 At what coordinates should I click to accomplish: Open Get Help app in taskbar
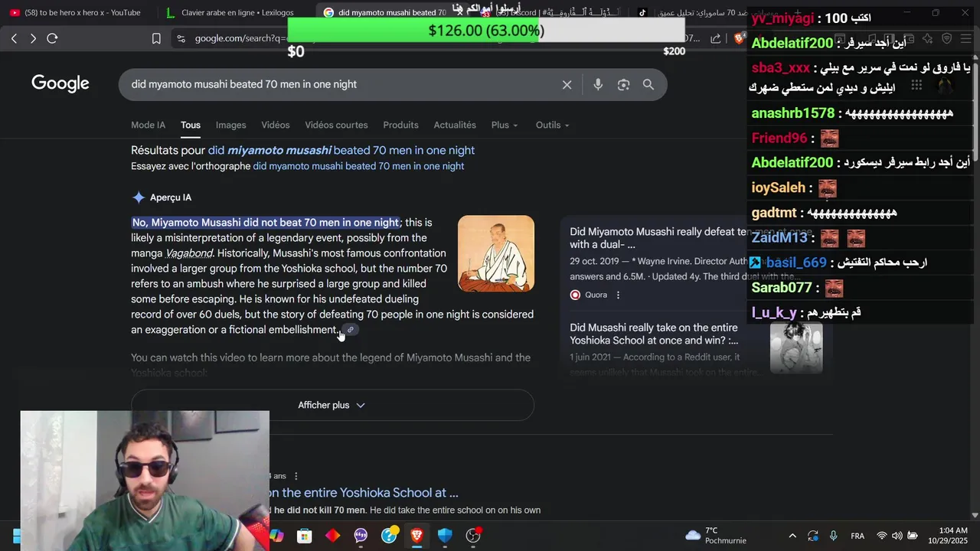(389, 535)
